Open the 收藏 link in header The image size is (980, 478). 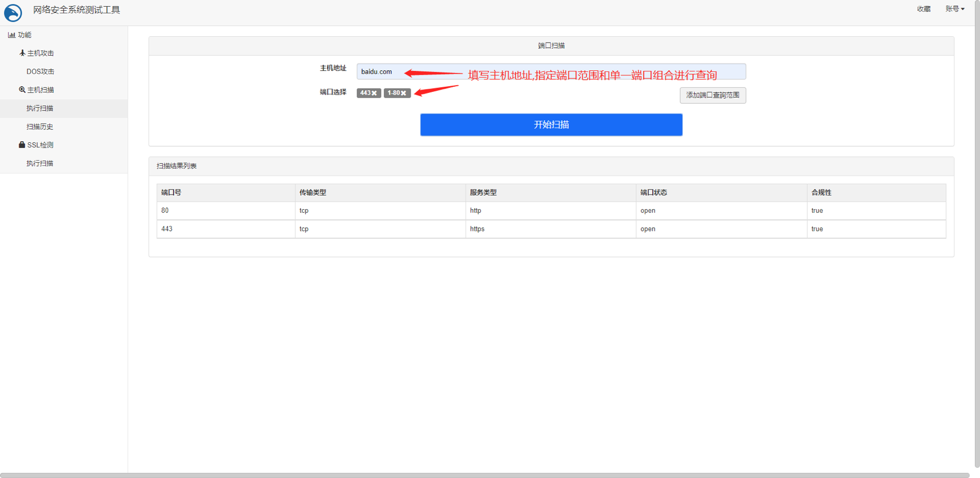[923, 9]
